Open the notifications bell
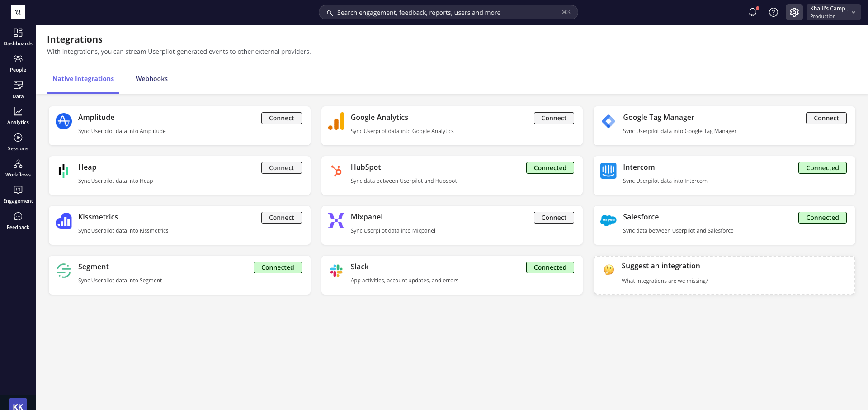 tap(753, 12)
